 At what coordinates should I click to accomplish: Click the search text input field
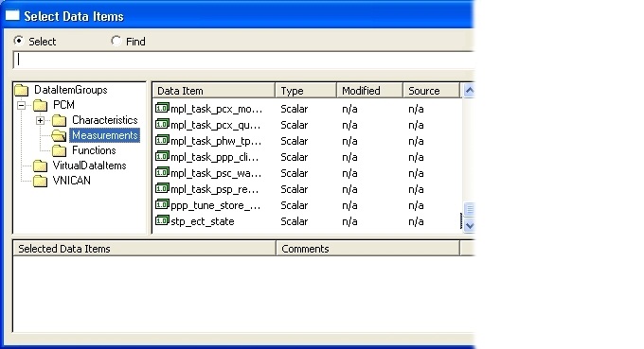tap(244, 60)
